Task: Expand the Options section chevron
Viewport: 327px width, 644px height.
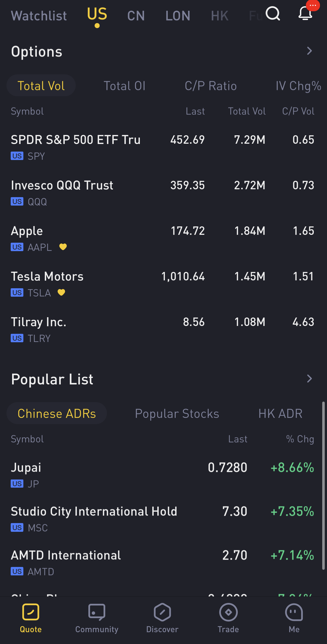Action: pos(309,51)
